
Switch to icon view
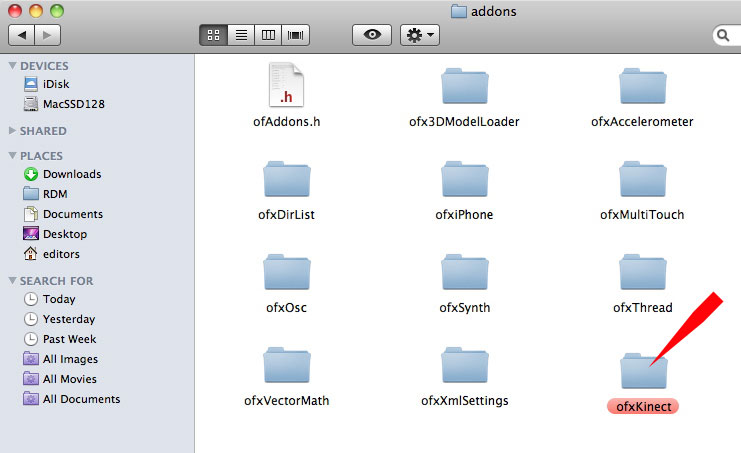click(214, 35)
